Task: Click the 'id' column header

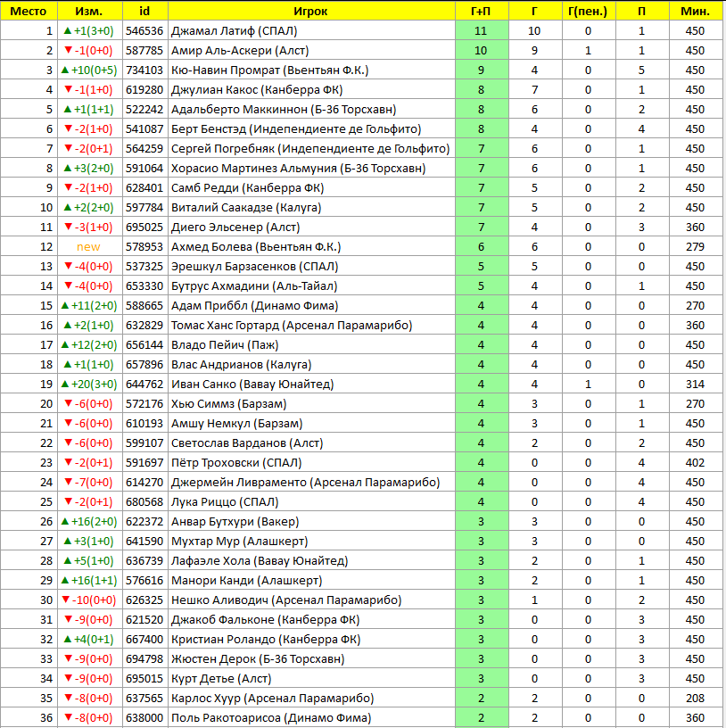Action: 144,11
